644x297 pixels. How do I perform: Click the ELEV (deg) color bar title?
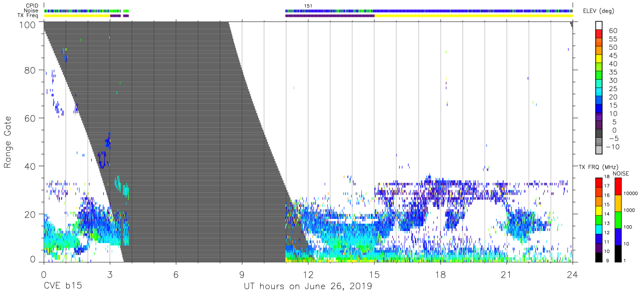click(599, 11)
